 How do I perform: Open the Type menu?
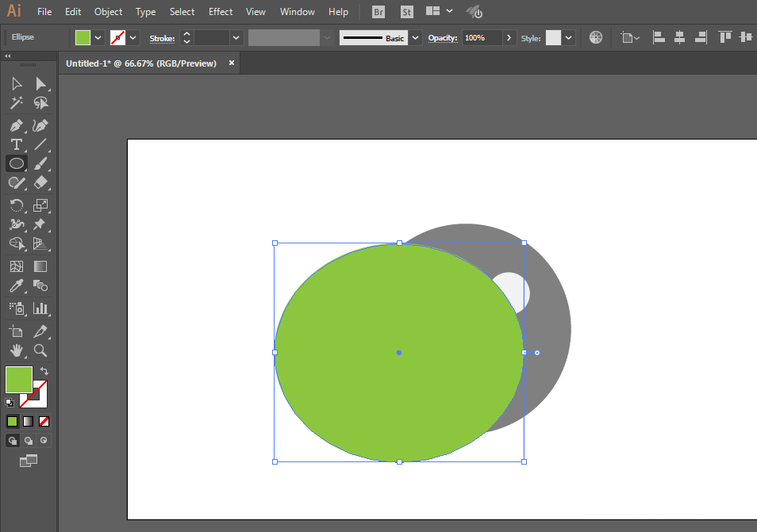[145, 12]
